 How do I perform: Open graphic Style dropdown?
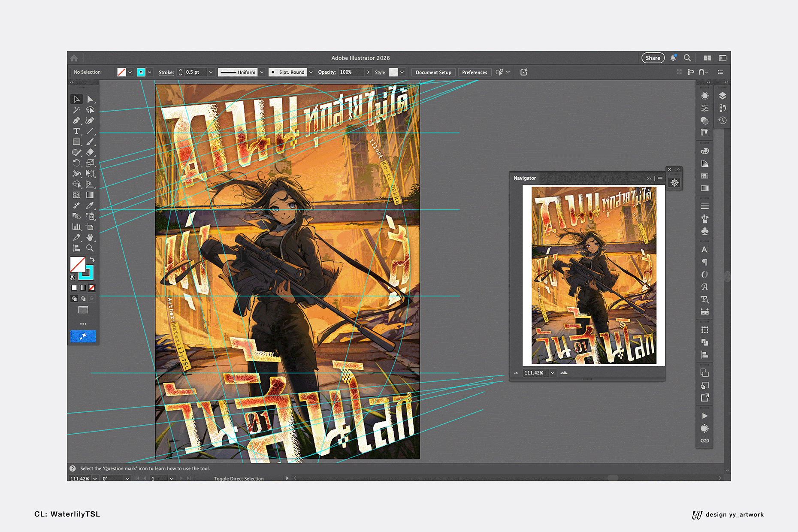click(x=402, y=72)
